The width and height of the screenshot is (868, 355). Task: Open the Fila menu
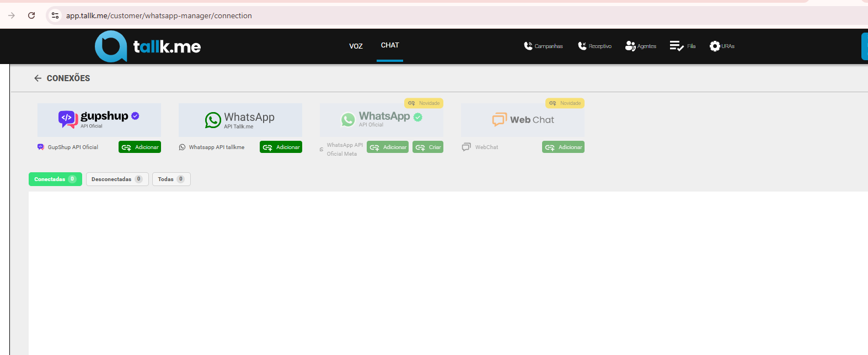[x=683, y=46]
